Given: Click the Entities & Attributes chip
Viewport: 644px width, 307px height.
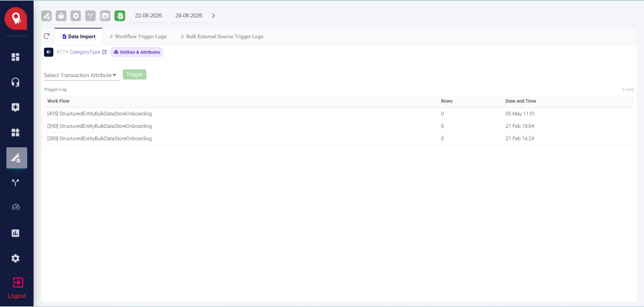Looking at the screenshot, I should pyautogui.click(x=137, y=52).
